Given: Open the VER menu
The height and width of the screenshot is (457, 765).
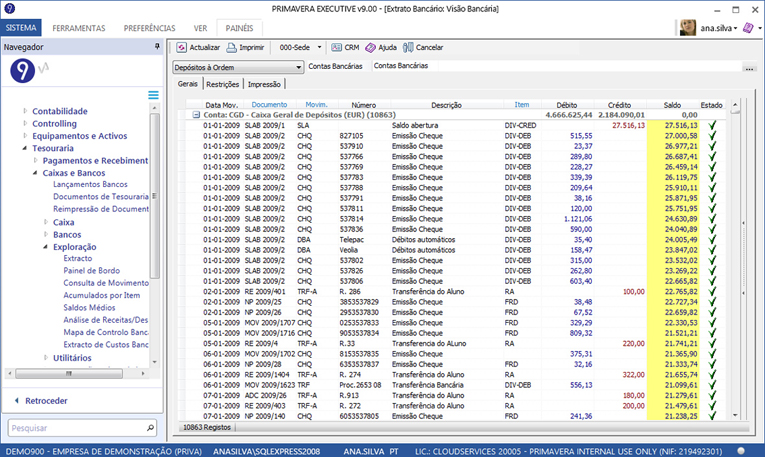Looking at the screenshot, I should (200, 28).
